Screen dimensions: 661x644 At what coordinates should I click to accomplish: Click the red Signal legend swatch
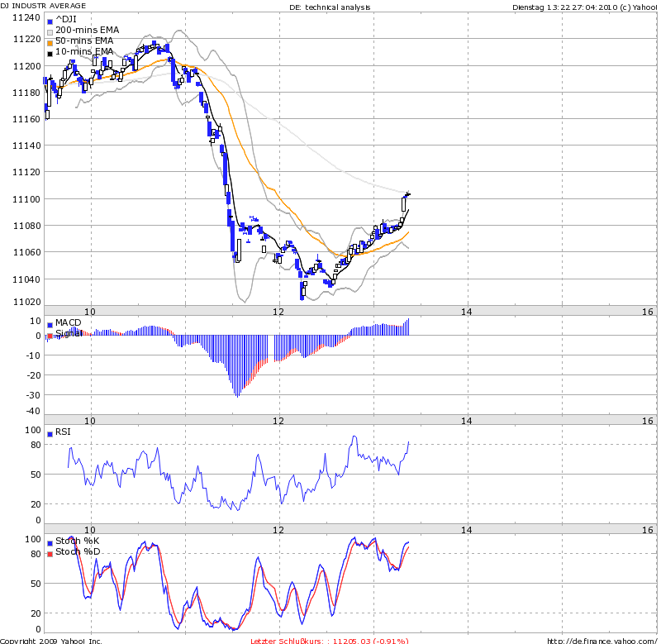coord(50,336)
